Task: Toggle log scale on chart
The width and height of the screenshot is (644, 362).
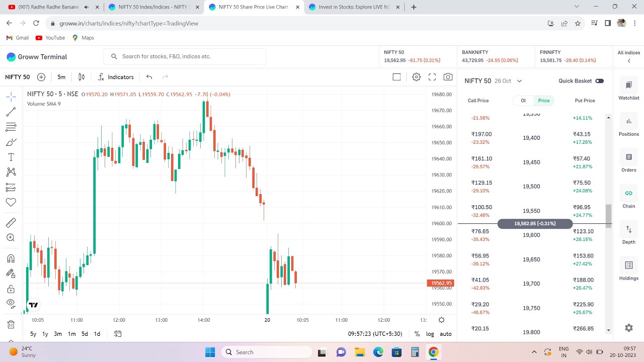Action: [430, 334]
